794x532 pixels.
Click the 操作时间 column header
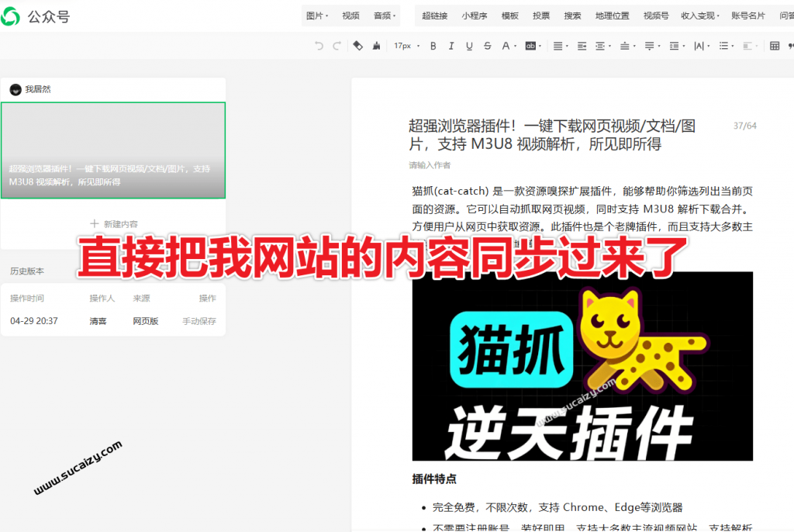pyautogui.click(x=27, y=298)
